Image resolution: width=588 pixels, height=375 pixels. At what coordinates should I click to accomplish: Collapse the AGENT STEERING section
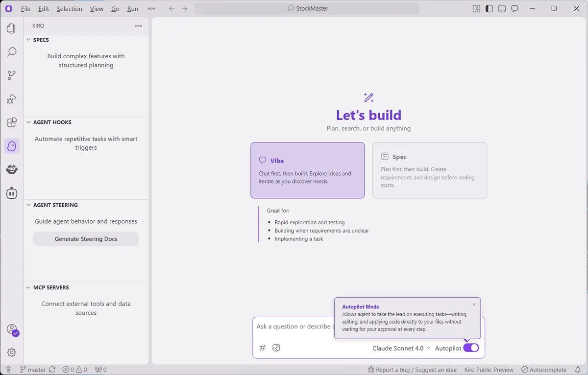[x=86, y=205]
